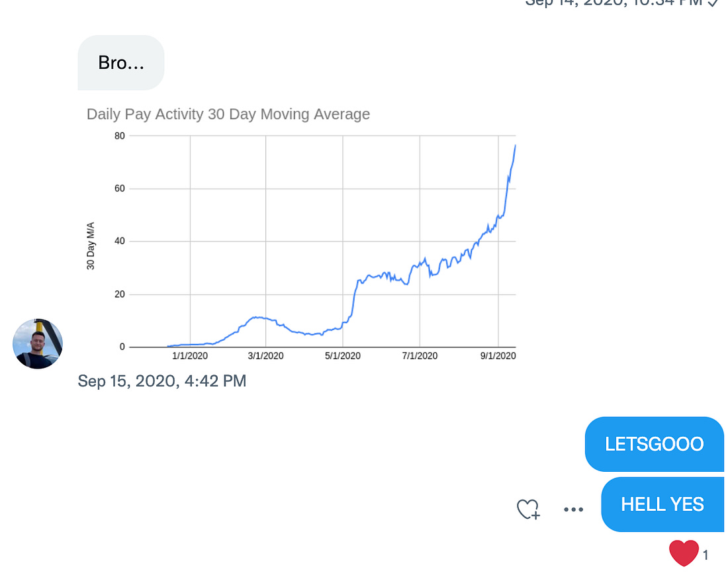Click the 30 Day M/A axis label

(91, 246)
